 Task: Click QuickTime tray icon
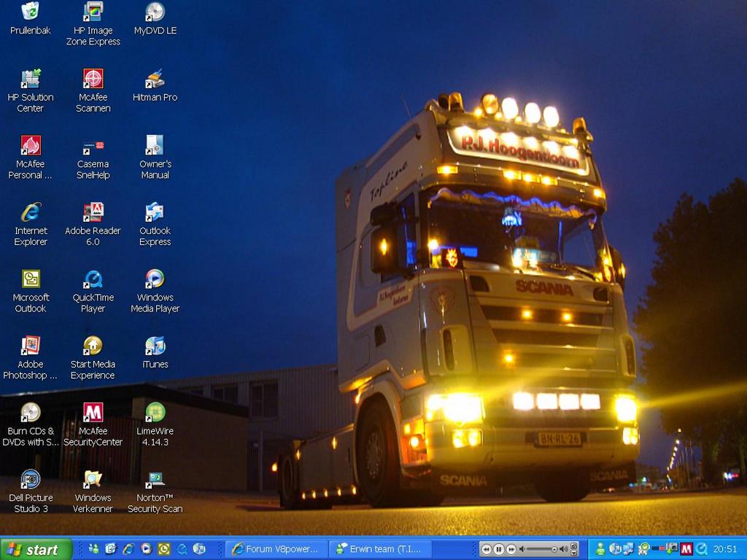[x=701, y=549]
